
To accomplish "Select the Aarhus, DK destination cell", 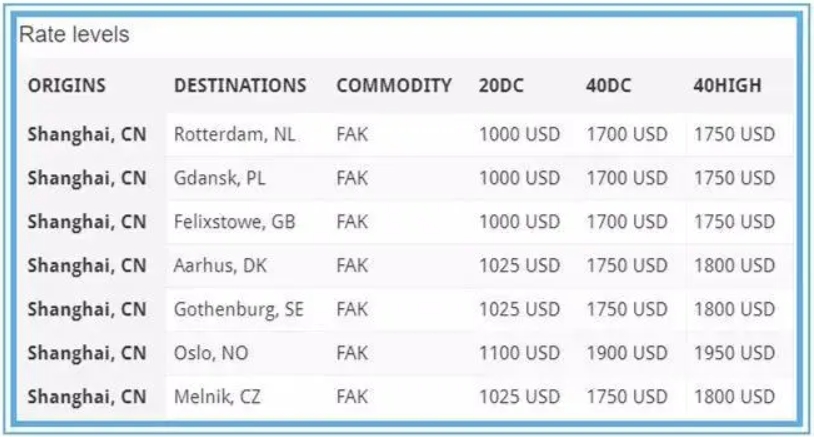I will (220, 265).
